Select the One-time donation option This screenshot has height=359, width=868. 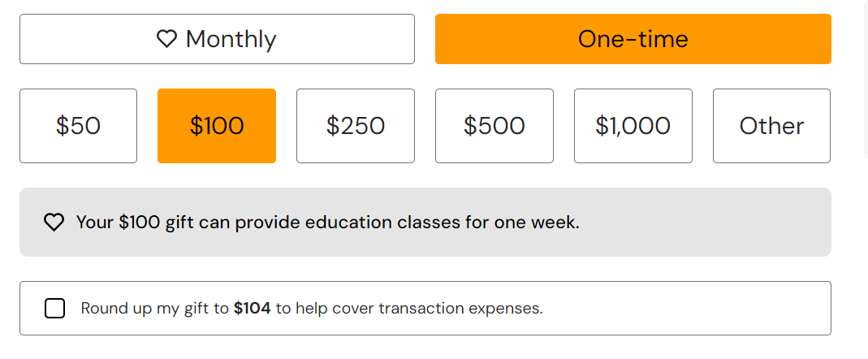[633, 39]
